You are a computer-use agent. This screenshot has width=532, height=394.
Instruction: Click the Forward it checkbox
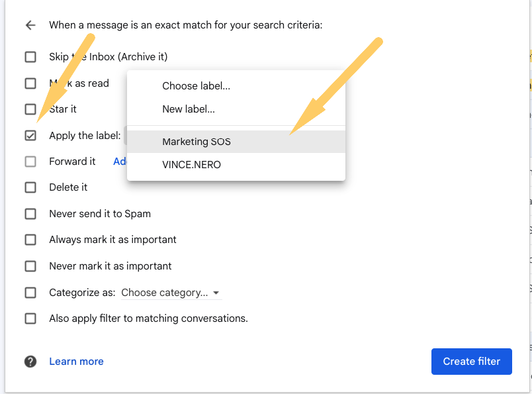pyautogui.click(x=30, y=162)
